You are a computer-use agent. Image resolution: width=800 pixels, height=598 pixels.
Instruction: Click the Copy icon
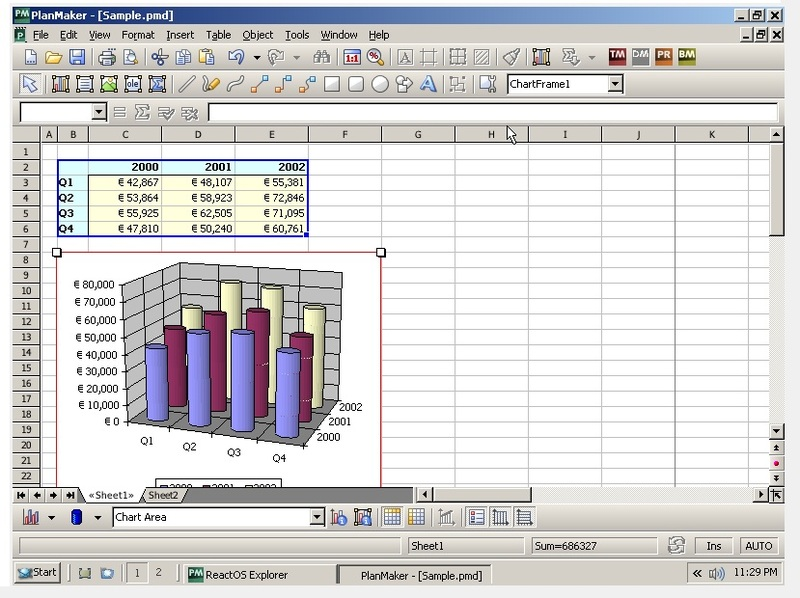click(184, 58)
